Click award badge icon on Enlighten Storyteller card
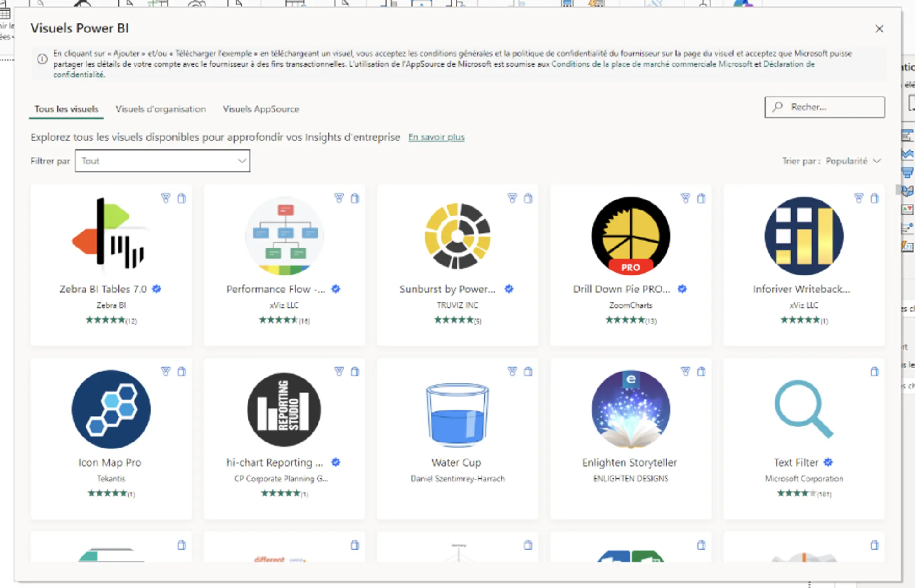915x588 pixels. [685, 371]
